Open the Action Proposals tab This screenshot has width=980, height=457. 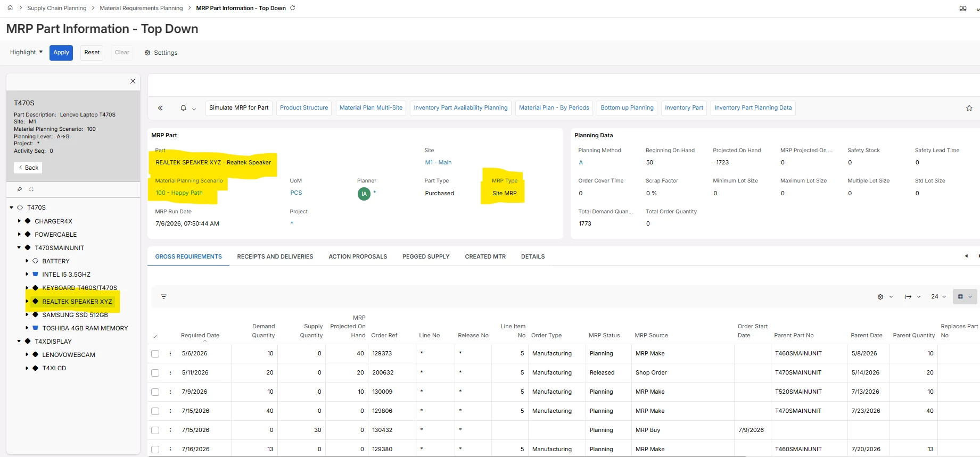pos(358,256)
